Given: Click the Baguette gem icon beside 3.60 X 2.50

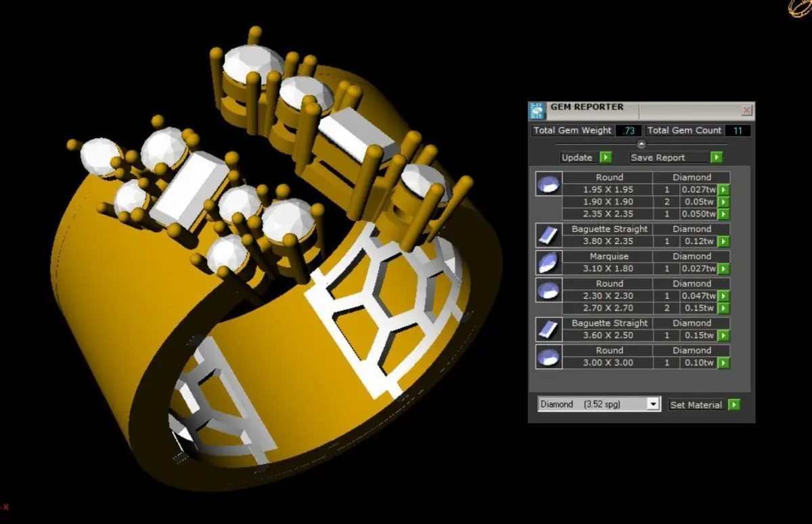Looking at the screenshot, I should (549, 329).
